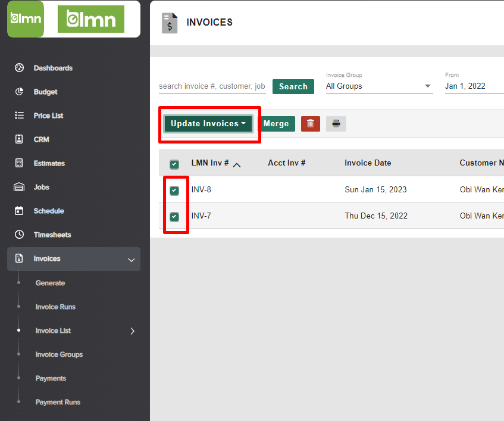Image resolution: width=504 pixels, height=421 pixels.
Task: Uncheck the select-all invoices checkbox
Action: [x=174, y=163]
